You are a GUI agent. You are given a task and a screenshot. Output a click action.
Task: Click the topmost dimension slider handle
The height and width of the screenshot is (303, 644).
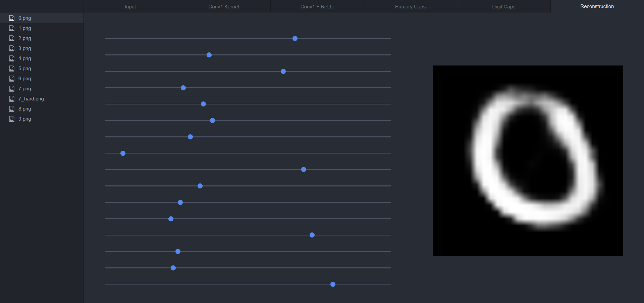[x=294, y=38]
